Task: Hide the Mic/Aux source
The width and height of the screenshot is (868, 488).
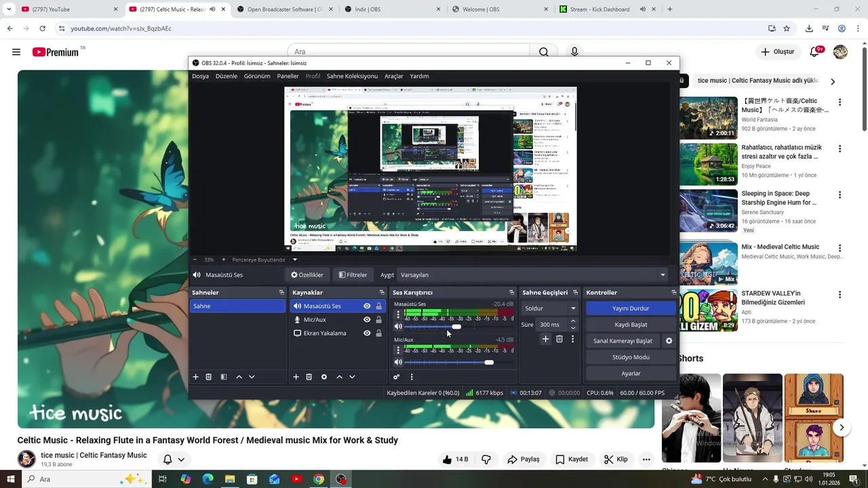Action: point(367,320)
